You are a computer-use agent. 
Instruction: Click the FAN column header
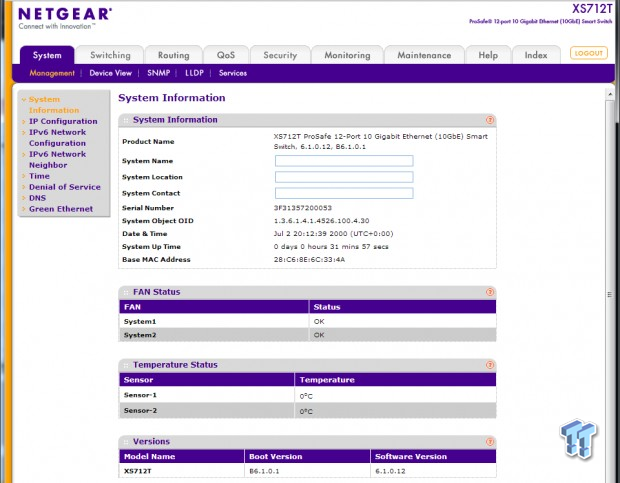click(x=214, y=307)
